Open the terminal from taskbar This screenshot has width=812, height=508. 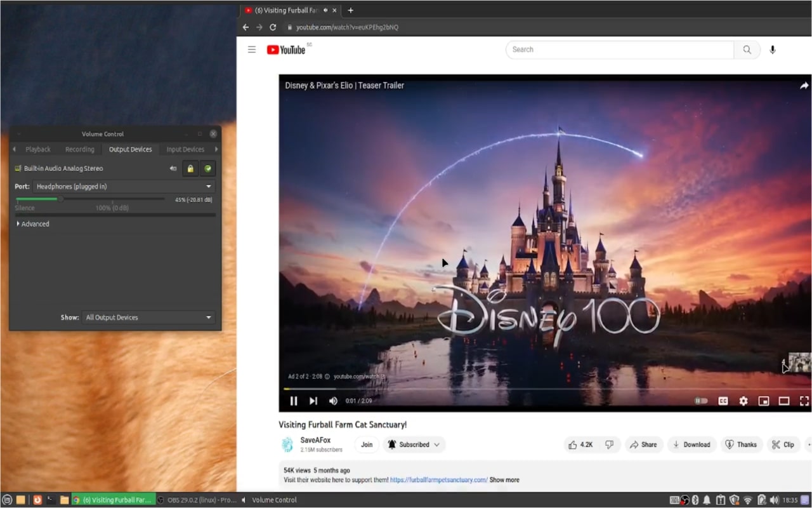pyautogui.click(x=51, y=500)
